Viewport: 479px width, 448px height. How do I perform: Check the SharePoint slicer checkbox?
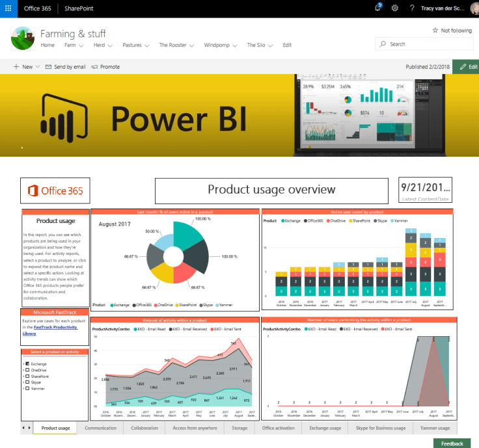click(27, 376)
